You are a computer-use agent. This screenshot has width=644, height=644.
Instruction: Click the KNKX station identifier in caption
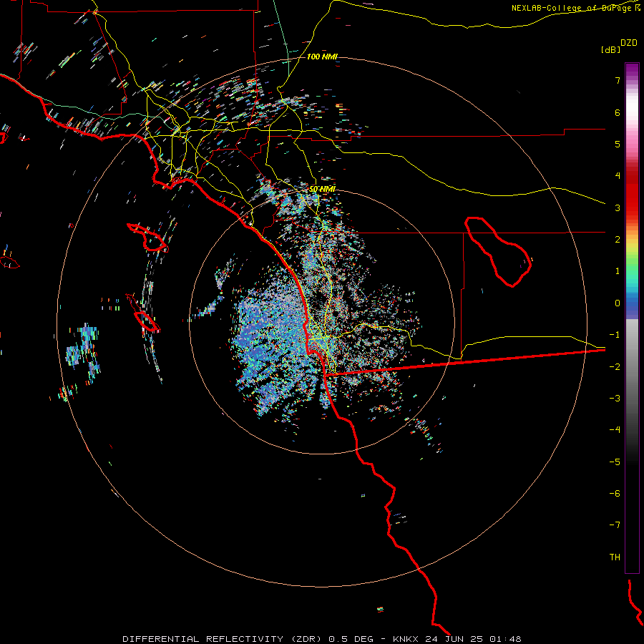click(406, 639)
